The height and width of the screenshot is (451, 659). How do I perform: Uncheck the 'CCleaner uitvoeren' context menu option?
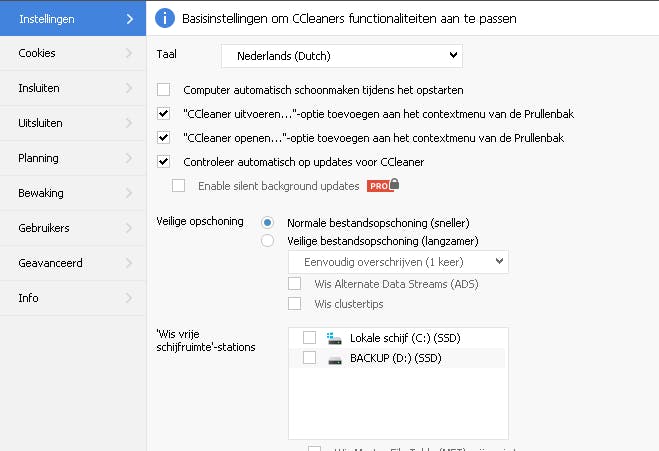(x=163, y=113)
